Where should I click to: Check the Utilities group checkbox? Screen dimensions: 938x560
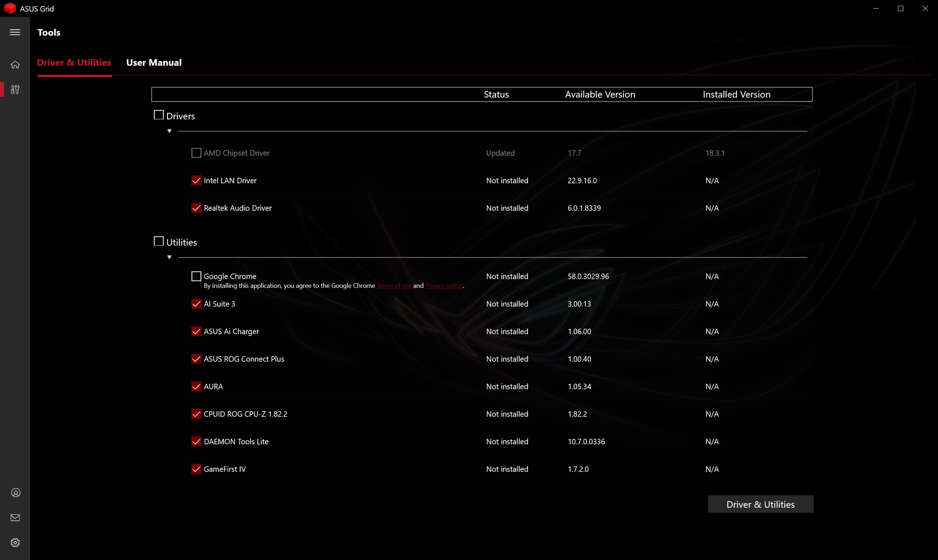[158, 241]
